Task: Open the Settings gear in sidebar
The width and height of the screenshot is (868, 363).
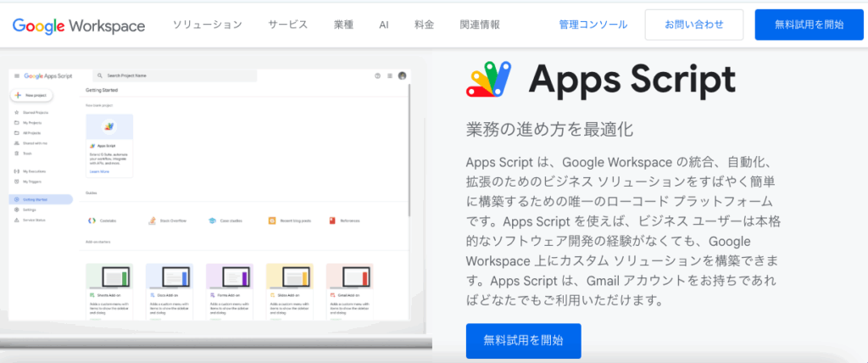Action: coord(17,210)
